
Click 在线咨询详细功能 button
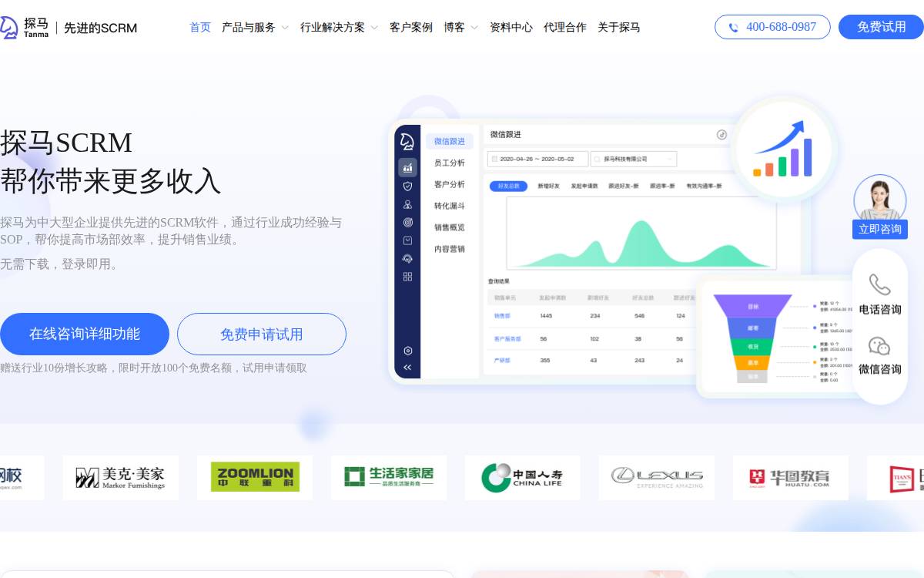point(85,334)
